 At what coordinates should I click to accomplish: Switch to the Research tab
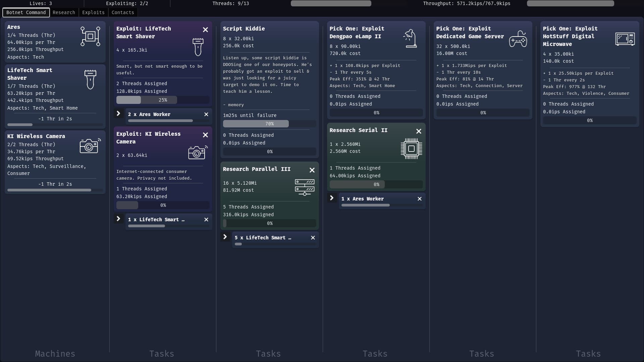[64, 12]
